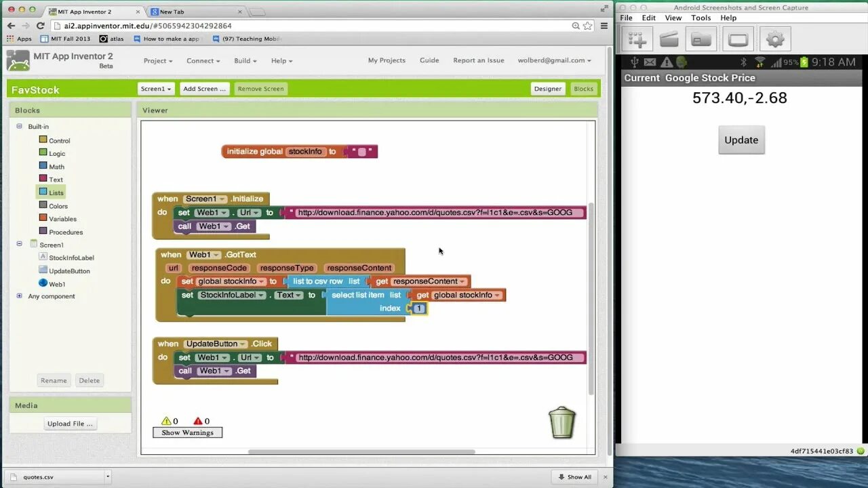Open the App Inventor Help menu

click(281, 60)
